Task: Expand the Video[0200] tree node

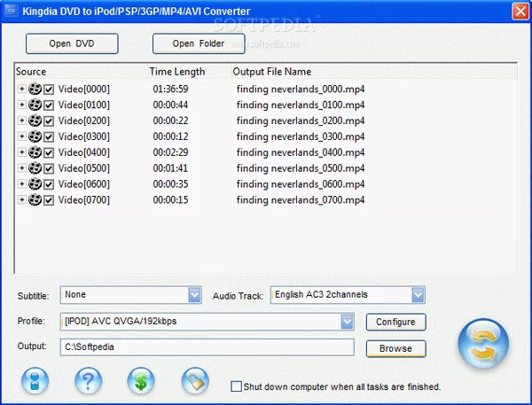Action: (21, 121)
